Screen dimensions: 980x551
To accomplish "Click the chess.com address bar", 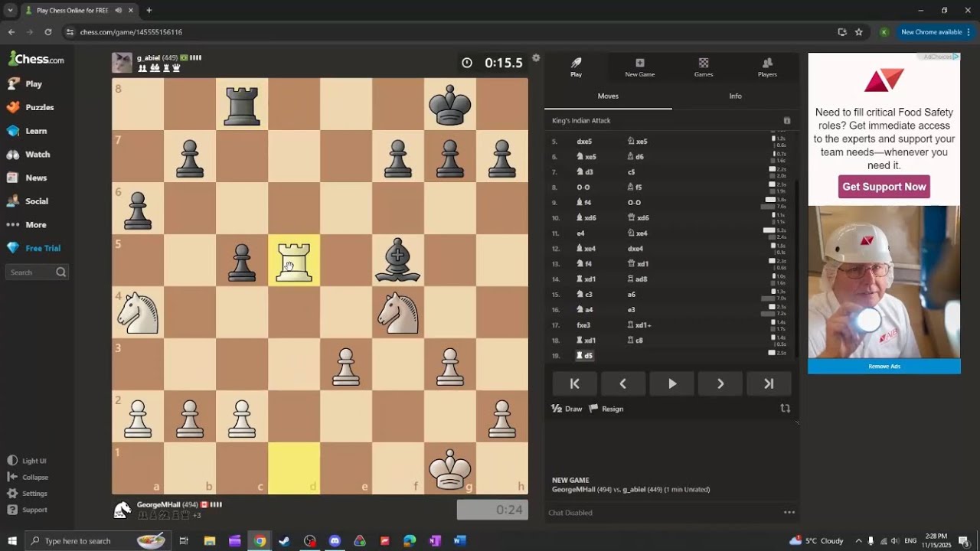I will click(444, 32).
